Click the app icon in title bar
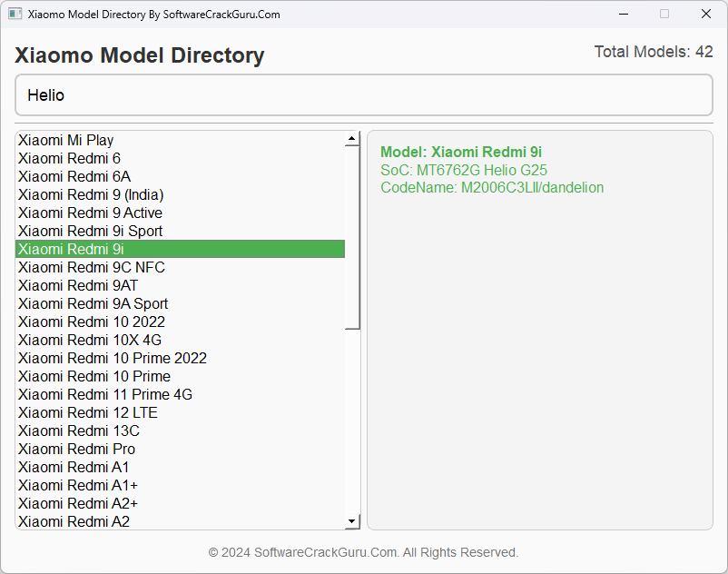Image resolution: width=728 pixels, height=574 pixels. (x=15, y=14)
